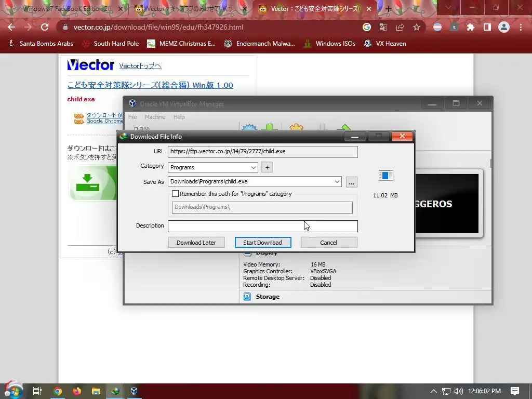Follow the Vectorトップへ link
Screen dimensions: 532x399
[x=140, y=66]
